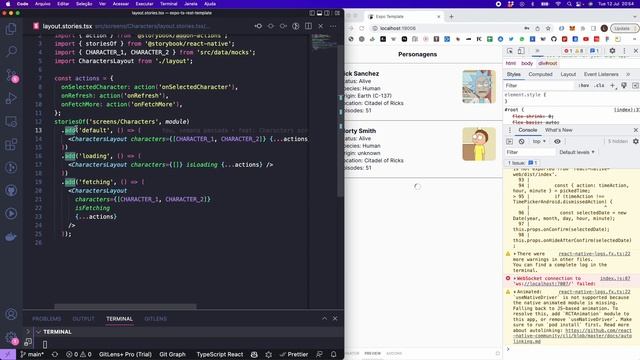Collapse the TERMINAL section chevron
The height and width of the screenshot is (360, 640).
pos(38,332)
